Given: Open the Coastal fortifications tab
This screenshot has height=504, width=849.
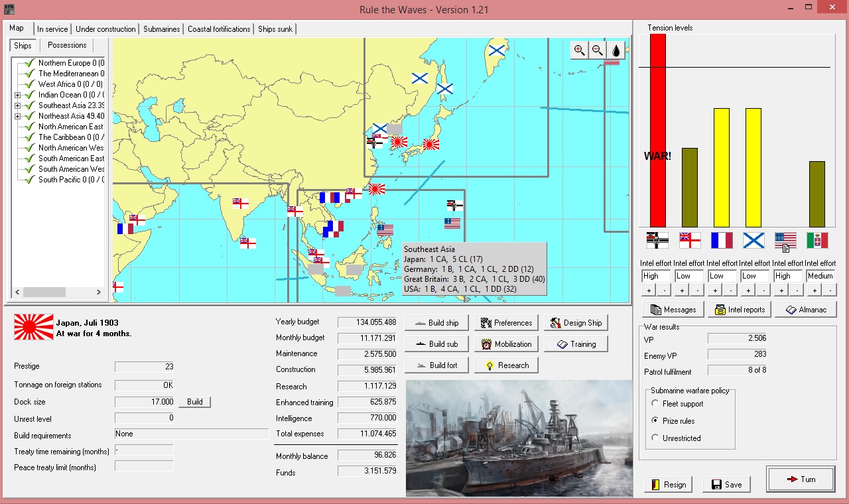Looking at the screenshot, I should coord(219,29).
